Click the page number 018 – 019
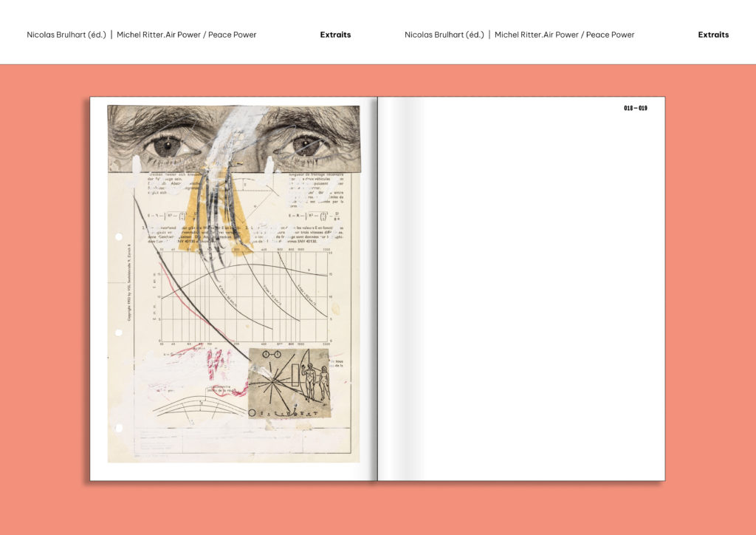The width and height of the screenshot is (756, 535). (x=635, y=109)
